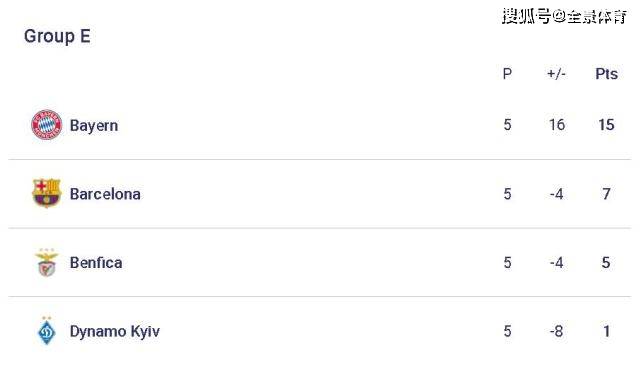The height and width of the screenshot is (372, 641).
Task: Click the +/- goal difference header
Action: [x=556, y=74]
